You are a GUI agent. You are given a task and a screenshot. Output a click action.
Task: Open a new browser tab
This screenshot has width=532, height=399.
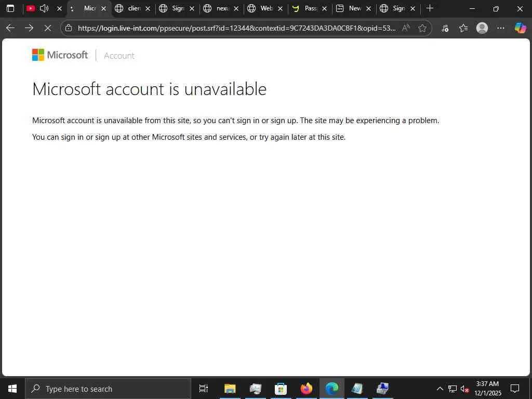[430, 8]
